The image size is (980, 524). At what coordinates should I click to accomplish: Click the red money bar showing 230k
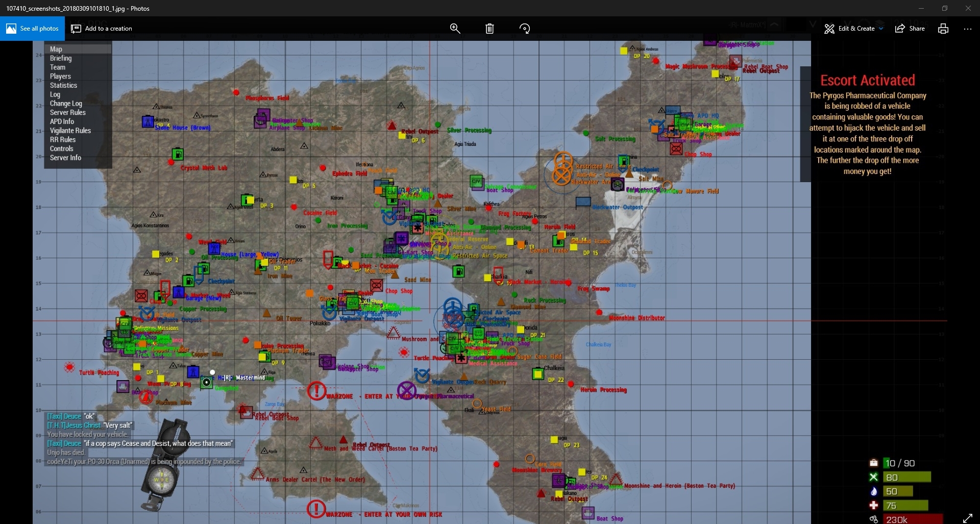(913, 519)
